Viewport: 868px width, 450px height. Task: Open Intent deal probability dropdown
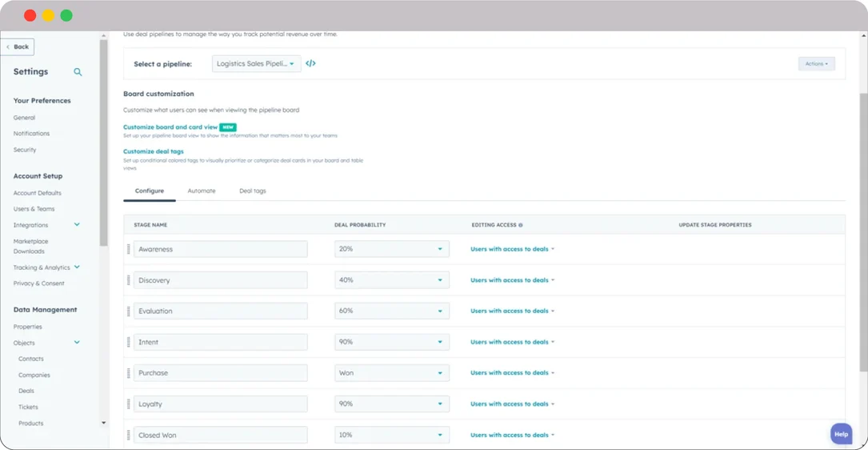click(x=392, y=342)
